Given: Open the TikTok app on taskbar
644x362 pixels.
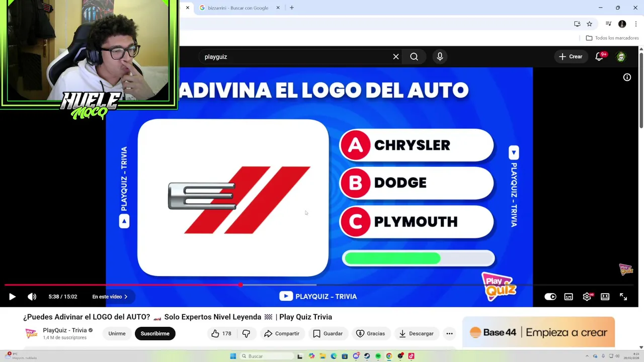Looking at the screenshot, I should (x=411, y=356).
